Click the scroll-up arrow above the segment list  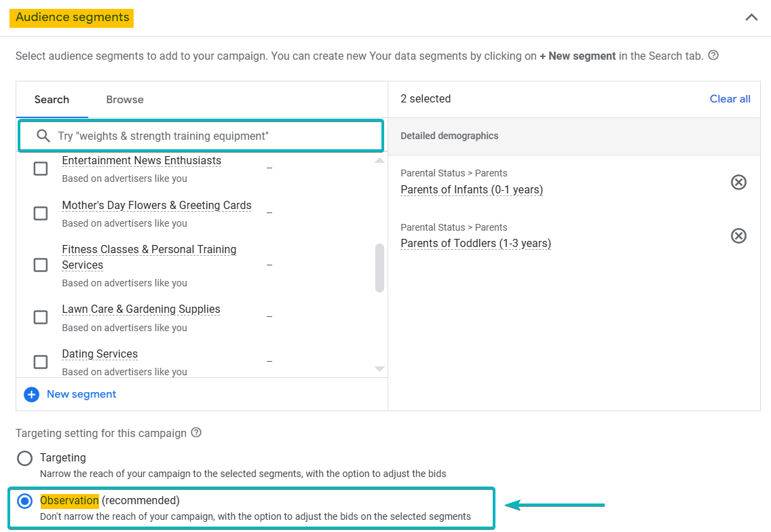click(x=379, y=160)
